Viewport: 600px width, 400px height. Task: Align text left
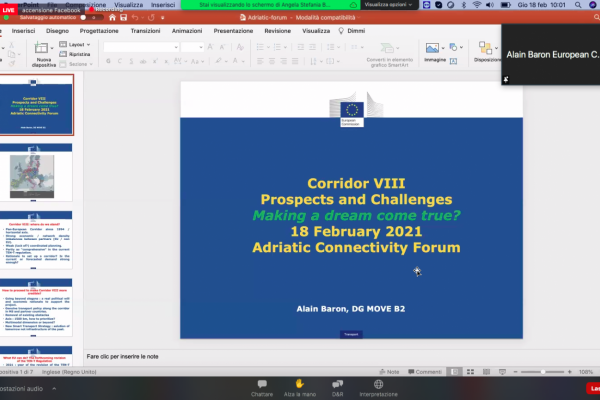pos(260,61)
